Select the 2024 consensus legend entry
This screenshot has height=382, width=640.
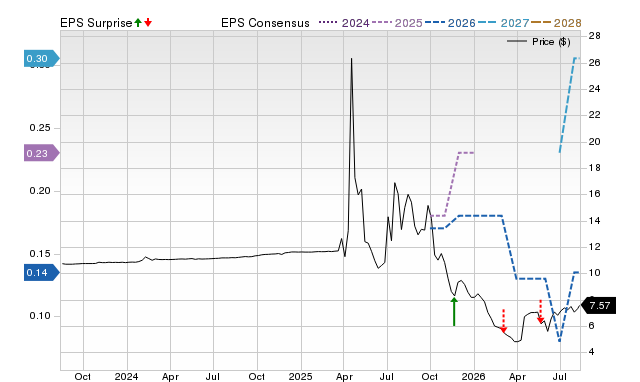[x=344, y=23]
